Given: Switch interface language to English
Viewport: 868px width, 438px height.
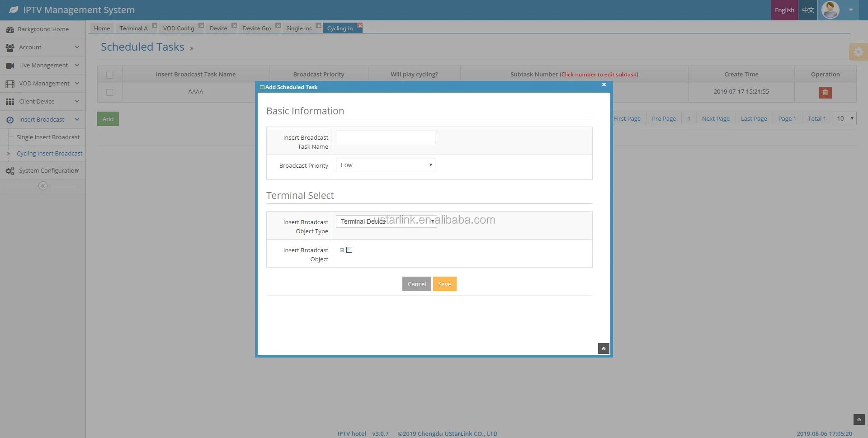Looking at the screenshot, I should pyautogui.click(x=784, y=9).
